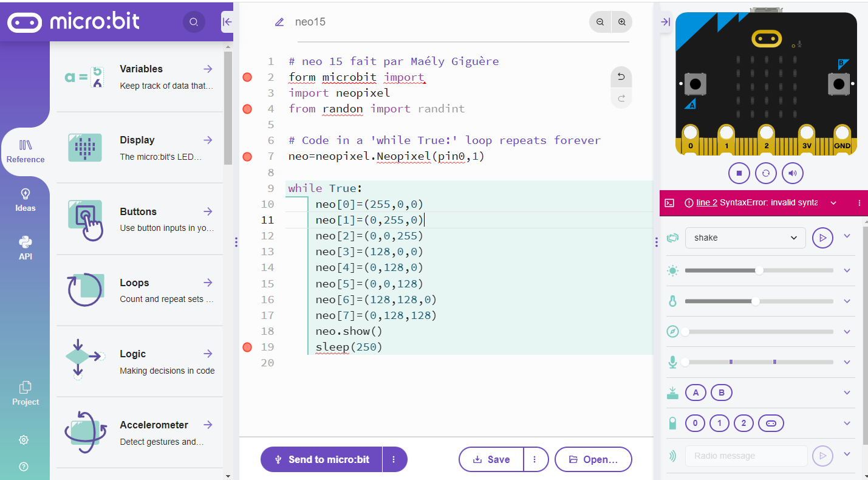Open the API tab
Image resolution: width=868 pixels, height=480 pixels.
pyautogui.click(x=26, y=249)
